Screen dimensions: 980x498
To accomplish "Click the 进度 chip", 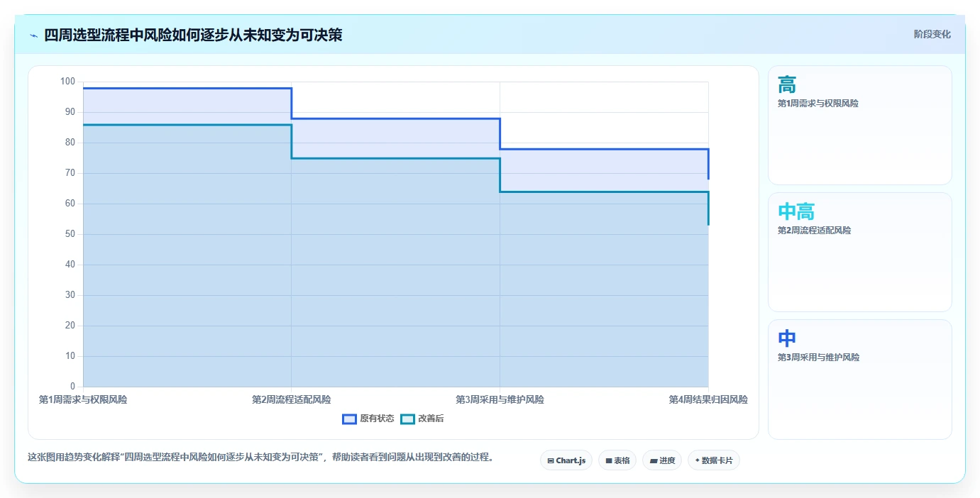I will [662, 460].
